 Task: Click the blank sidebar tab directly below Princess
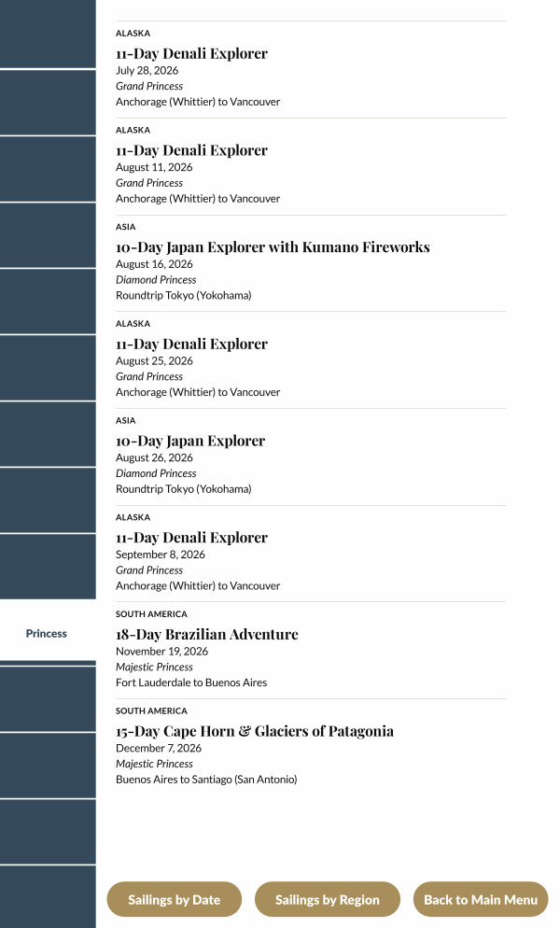[47, 699]
